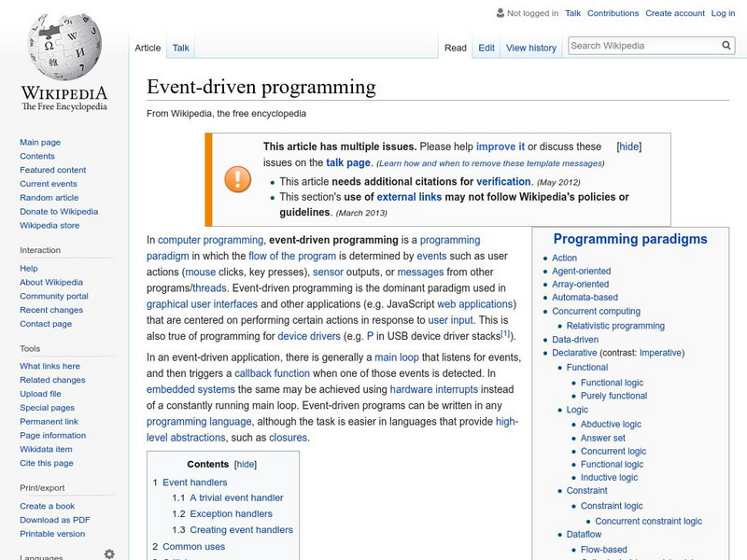Open the Edit tab
The height and width of the screenshot is (560, 747).
click(x=486, y=48)
